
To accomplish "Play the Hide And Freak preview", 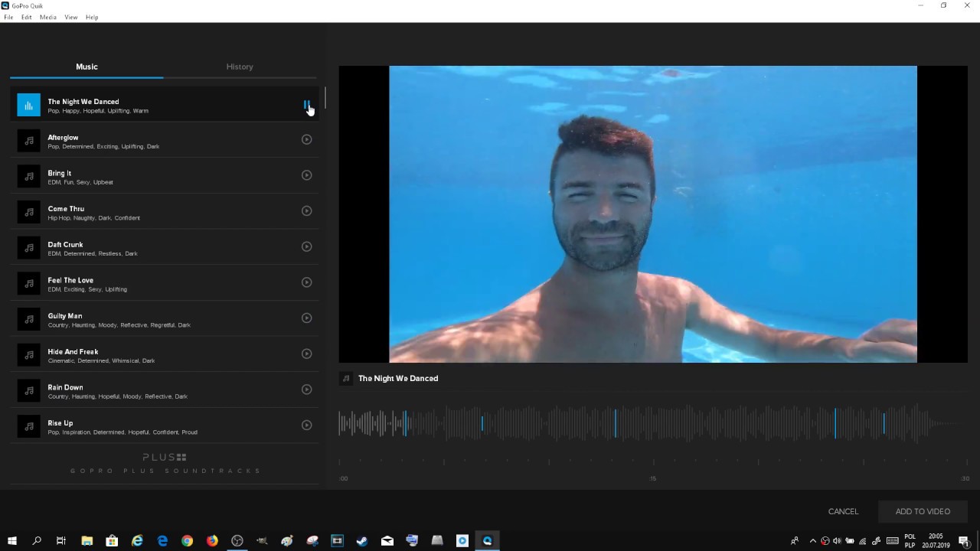I will (x=306, y=354).
